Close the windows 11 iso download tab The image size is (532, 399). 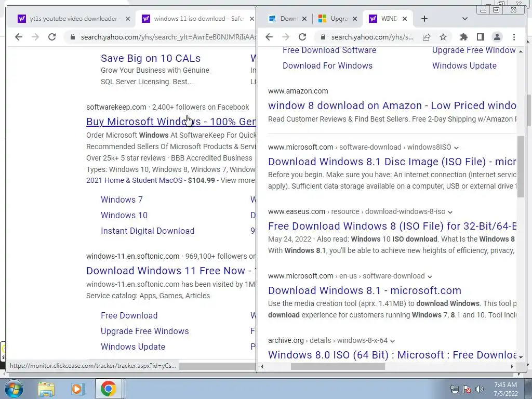[252, 19]
